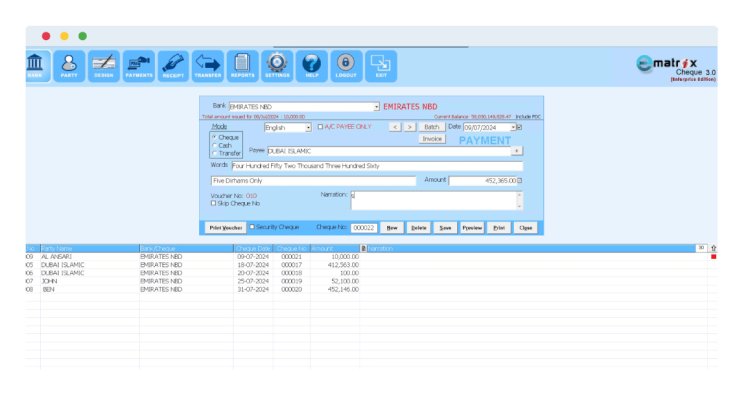Screen dimensions: 750x415
Task: Click the Cheque No field 000022
Action: [x=364, y=228]
